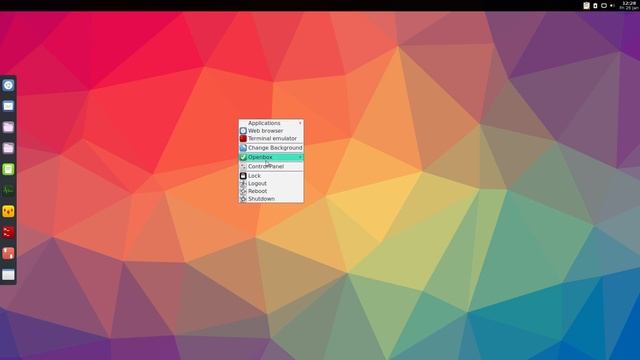640x360 pixels.
Task: Select Lock in the desktop menu
Action: coord(271,176)
